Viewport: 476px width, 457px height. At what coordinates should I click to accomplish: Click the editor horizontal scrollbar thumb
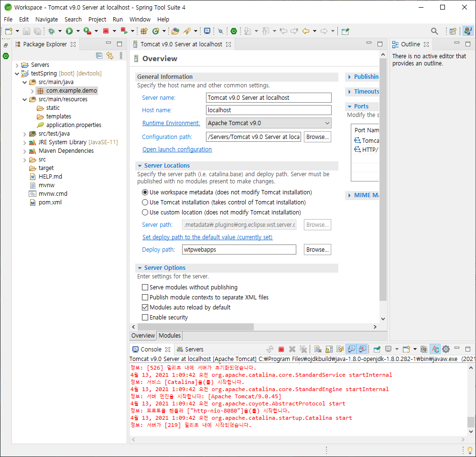click(195, 327)
